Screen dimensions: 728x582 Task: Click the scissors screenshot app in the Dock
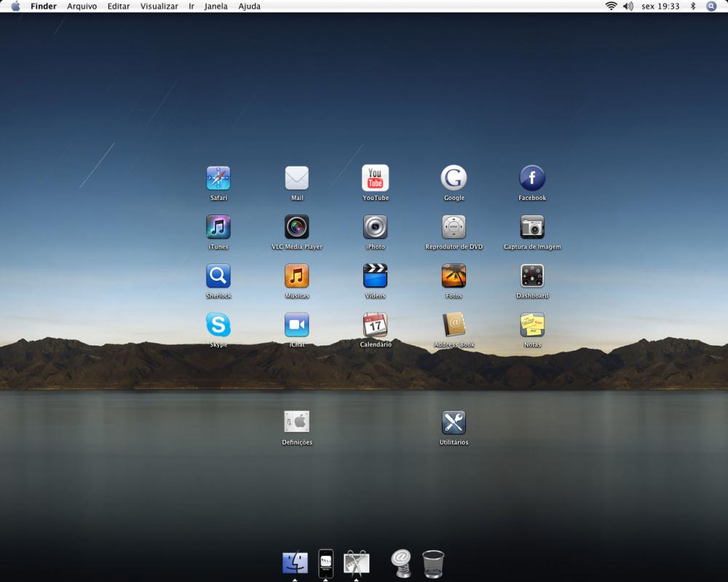click(356, 562)
